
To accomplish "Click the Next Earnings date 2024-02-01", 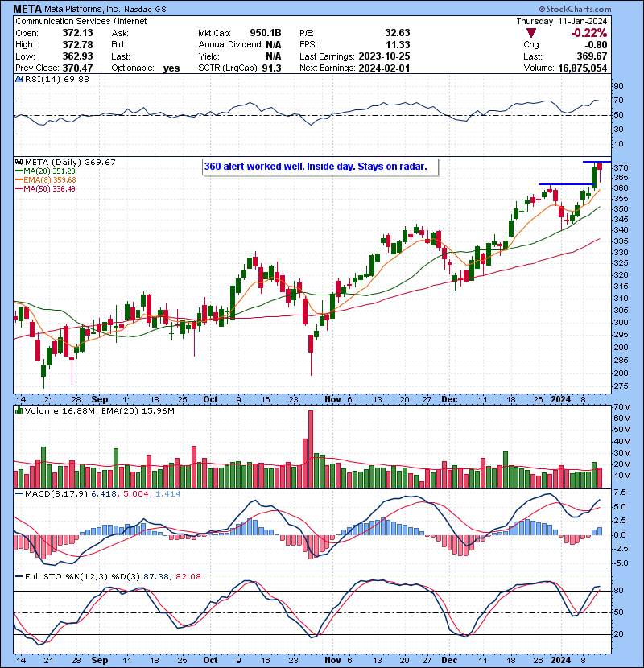I will point(384,68).
